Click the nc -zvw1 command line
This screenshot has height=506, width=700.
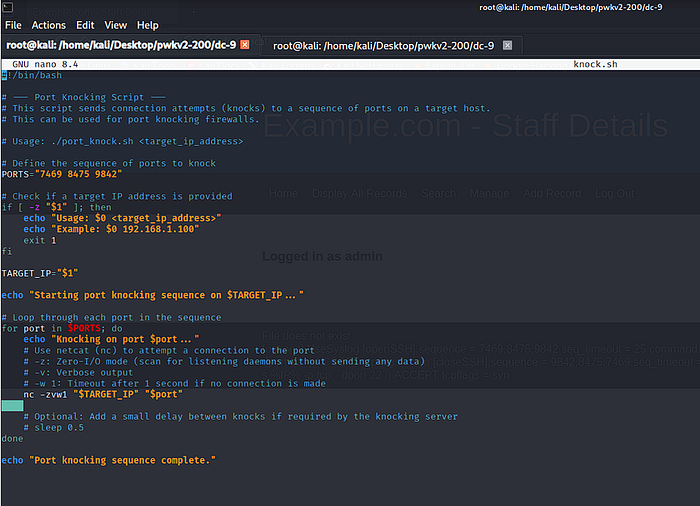[x=103, y=394]
